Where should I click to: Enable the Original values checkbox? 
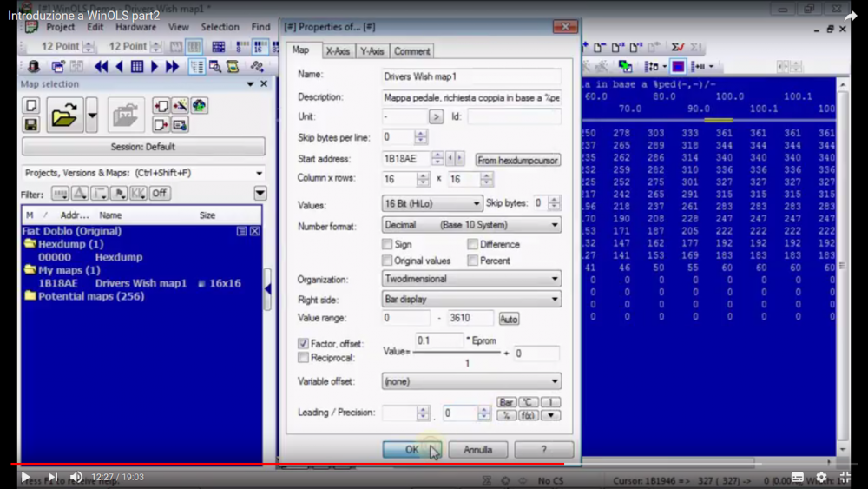387,261
